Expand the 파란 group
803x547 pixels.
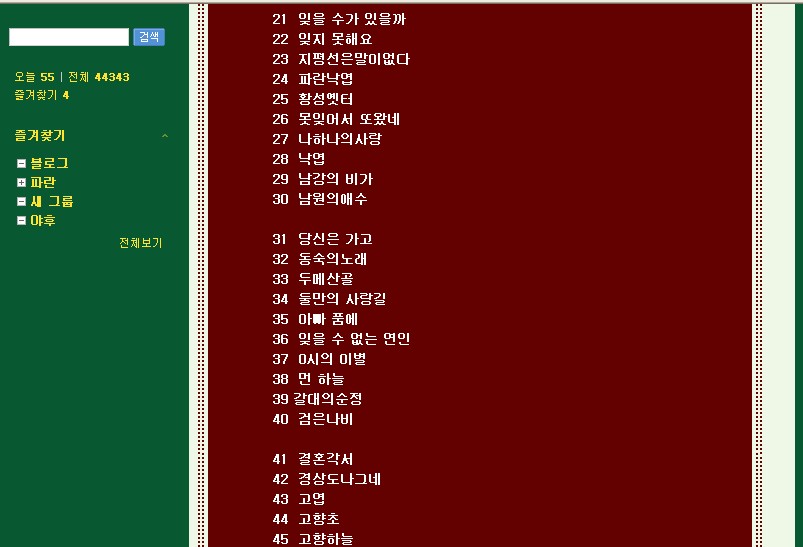21,182
